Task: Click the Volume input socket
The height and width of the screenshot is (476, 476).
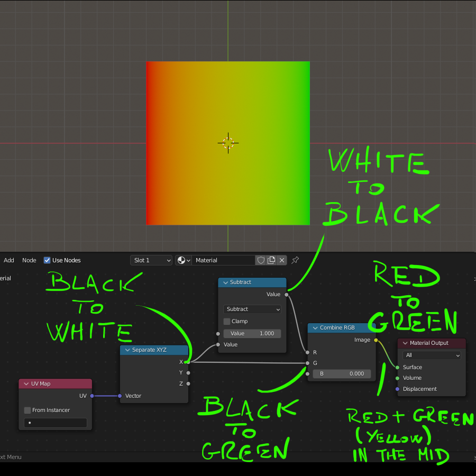Action: (397, 378)
